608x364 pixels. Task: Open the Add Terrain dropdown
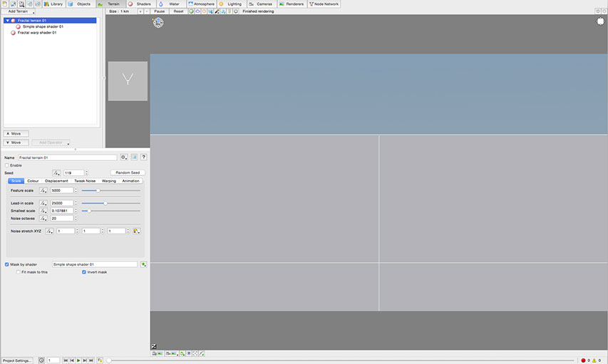(19, 11)
